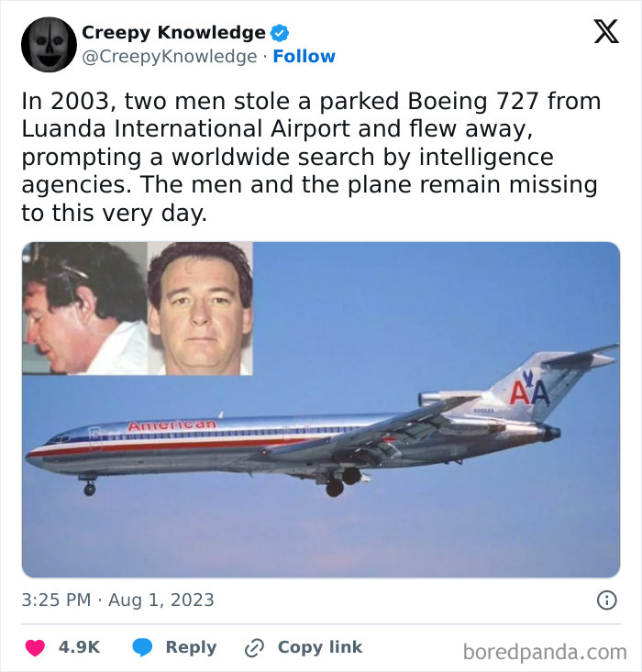Click the inset front-facing portrait photo

click(x=200, y=308)
